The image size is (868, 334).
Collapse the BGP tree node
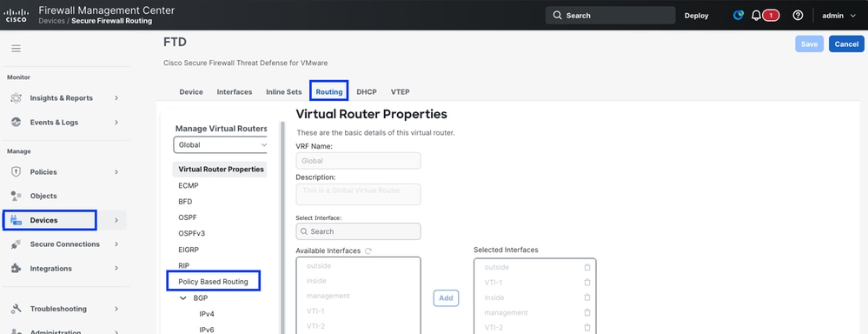coord(183,298)
